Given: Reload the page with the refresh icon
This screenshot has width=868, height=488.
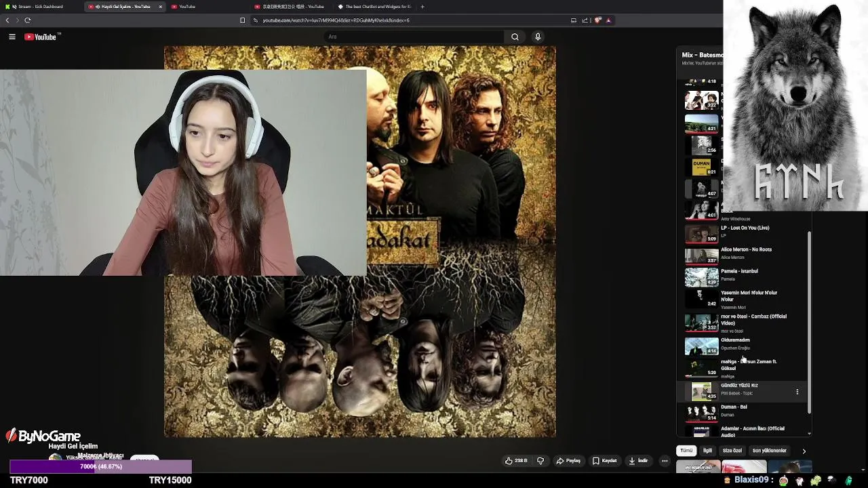Looking at the screenshot, I should (x=28, y=20).
